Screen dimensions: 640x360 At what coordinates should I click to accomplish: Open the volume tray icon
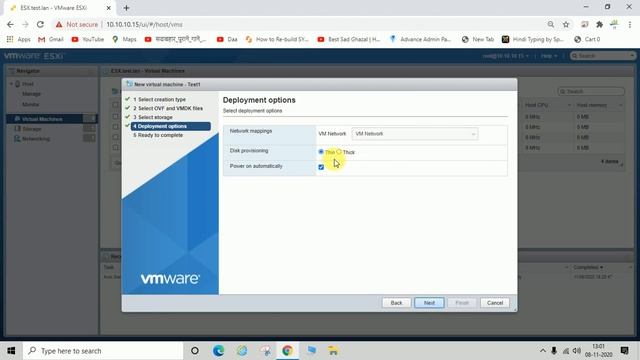577,351
